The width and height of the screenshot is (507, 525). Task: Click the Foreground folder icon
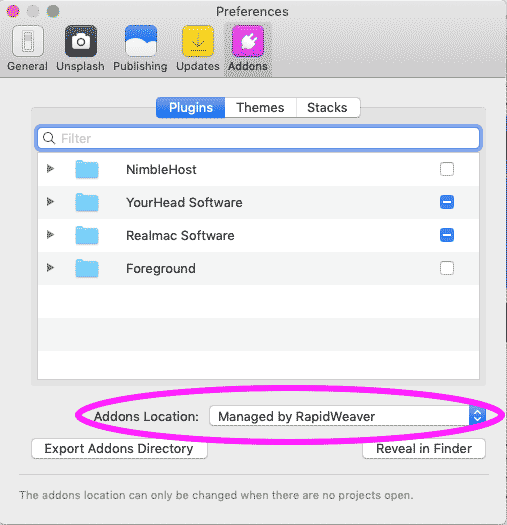pyautogui.click(x=87, y=268)
